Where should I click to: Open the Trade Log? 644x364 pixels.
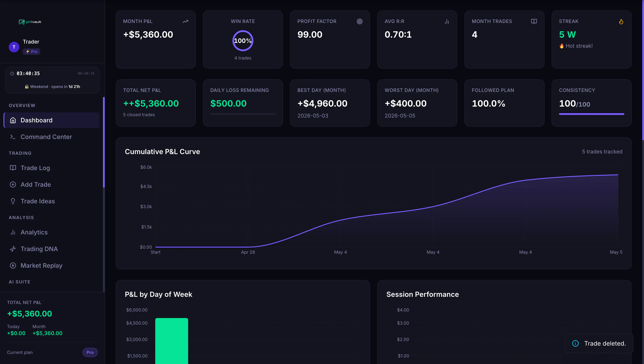(x=52, y=168)
